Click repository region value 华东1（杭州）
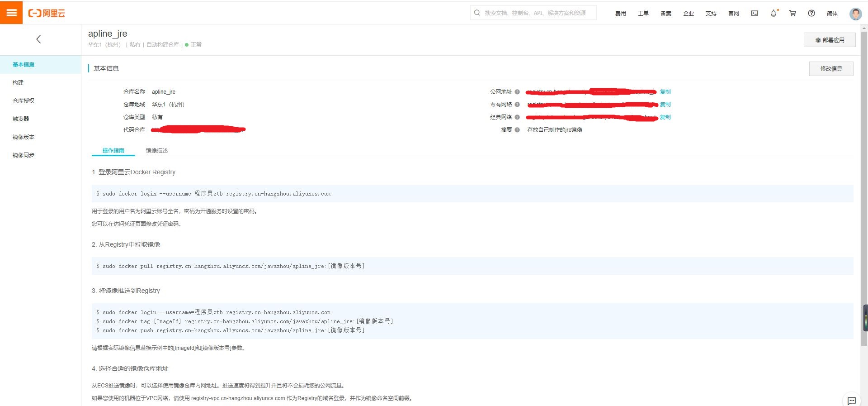The width and height of the screenshot is (868, 406). click(x=168, y=105)
